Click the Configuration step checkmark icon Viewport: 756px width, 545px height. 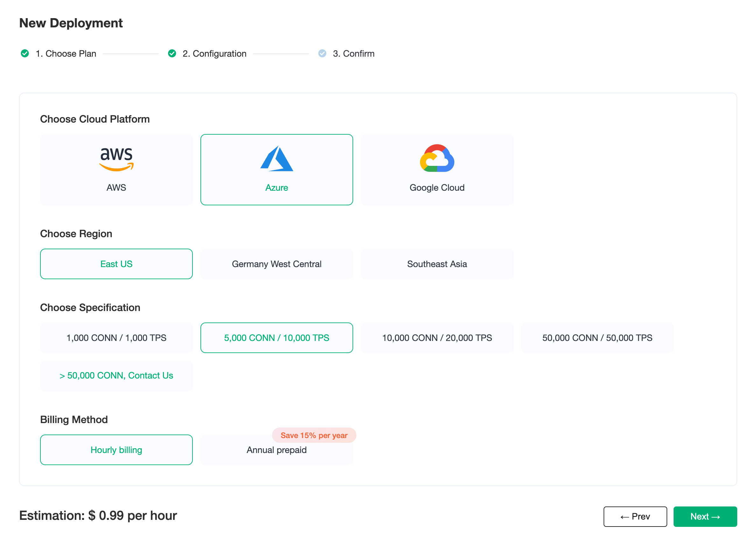(x=172, y=53)
